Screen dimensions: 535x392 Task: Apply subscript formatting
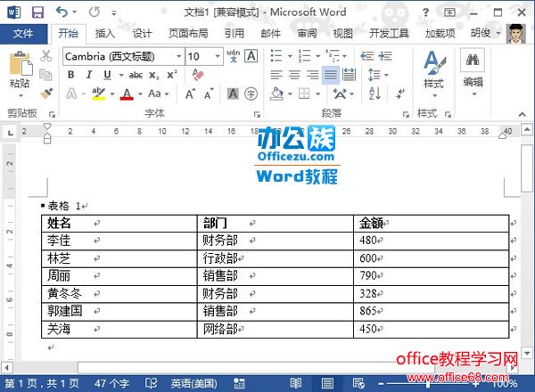point(154,76)
